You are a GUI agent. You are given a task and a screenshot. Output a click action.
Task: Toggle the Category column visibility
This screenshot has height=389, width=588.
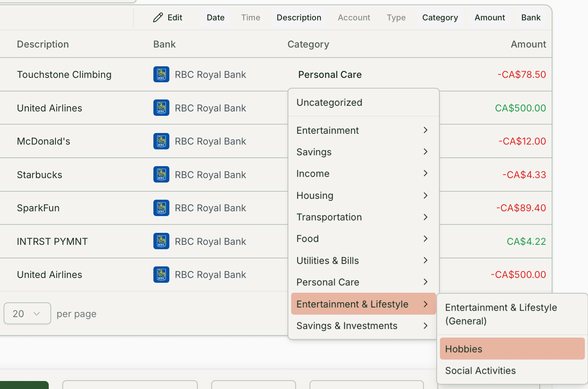(x=440, y=18)
